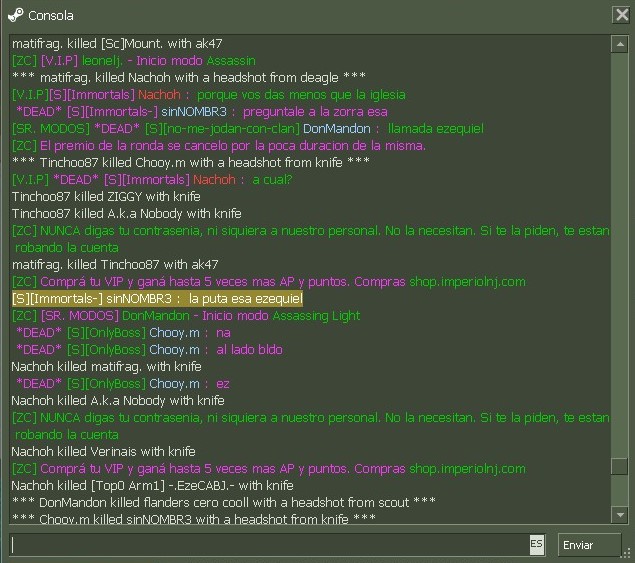
Task: Click Chooy.m's 'na' message
Action: [223, 333]
